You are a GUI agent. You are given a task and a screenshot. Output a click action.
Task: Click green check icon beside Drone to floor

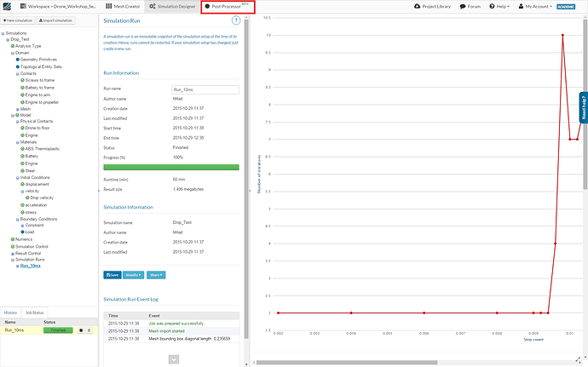point(22,129)
